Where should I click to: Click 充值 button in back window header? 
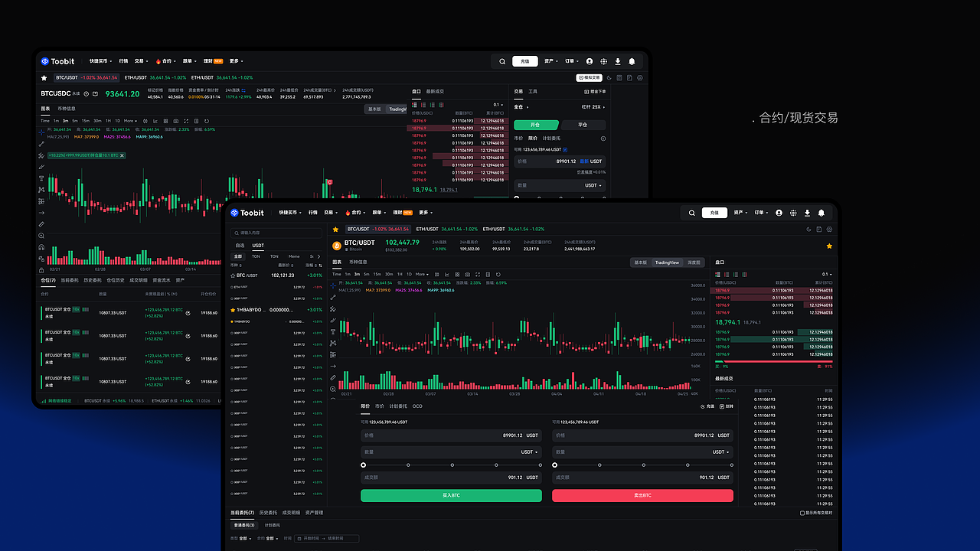click(x=524, y=61)
